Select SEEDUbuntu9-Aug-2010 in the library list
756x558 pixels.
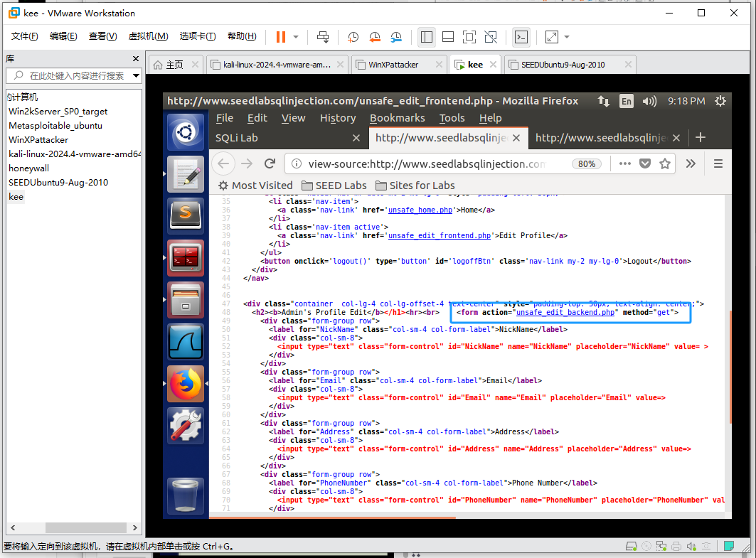pos(58,183)
